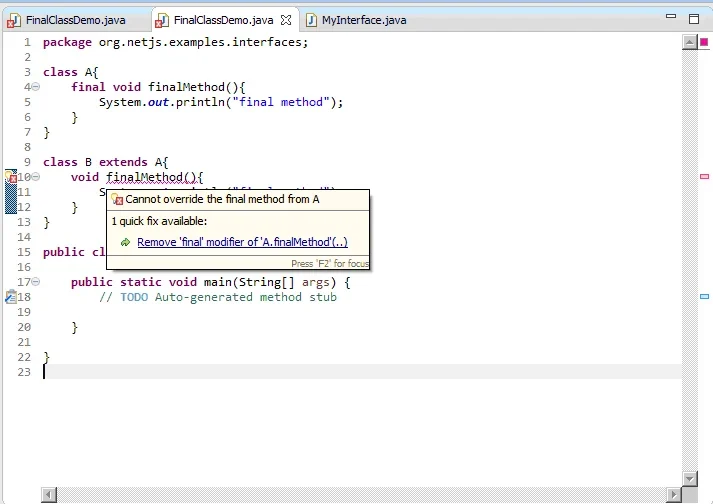Click the TODO Auto-generated method stub comment

click(218, 297)
